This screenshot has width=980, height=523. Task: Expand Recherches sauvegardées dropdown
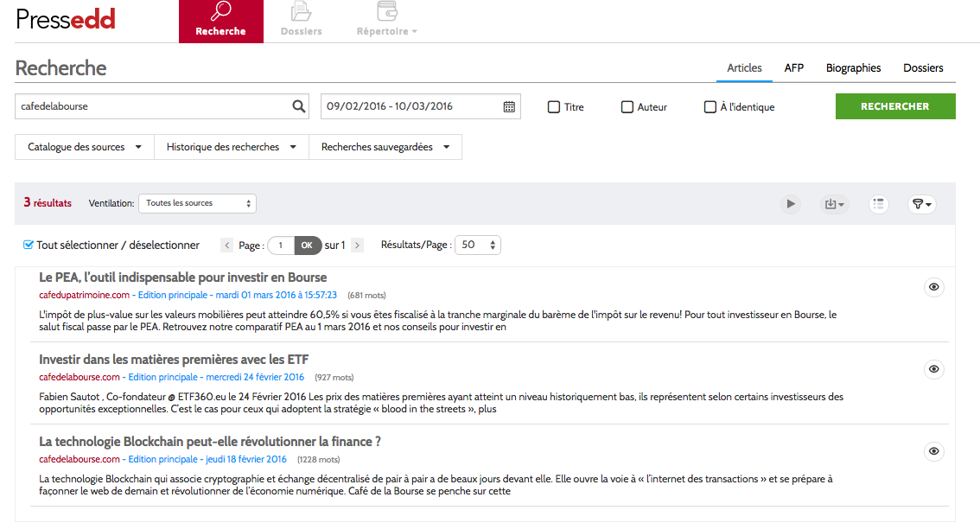coord(385,147)
